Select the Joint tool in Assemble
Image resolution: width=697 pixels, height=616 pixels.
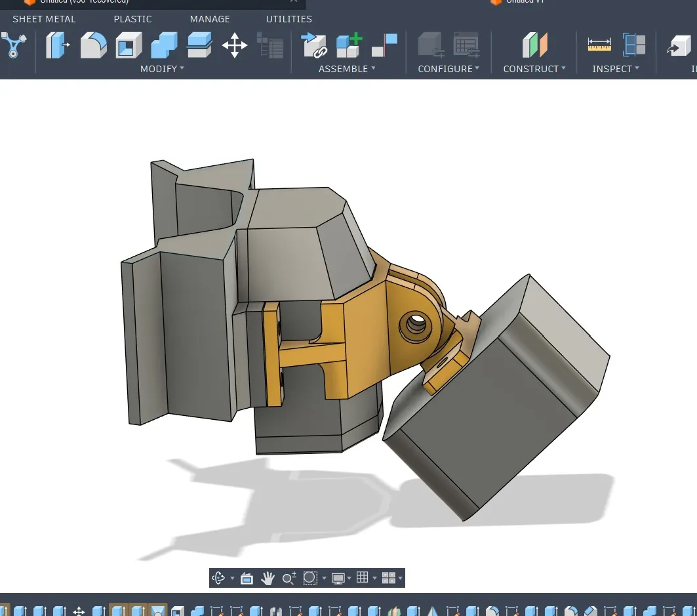pos(384,45)
